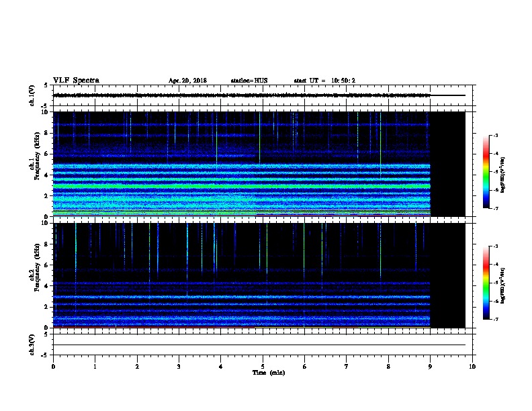532x411 pixels.
Task: Click the "station=HUS" header label
Action: 249,81
